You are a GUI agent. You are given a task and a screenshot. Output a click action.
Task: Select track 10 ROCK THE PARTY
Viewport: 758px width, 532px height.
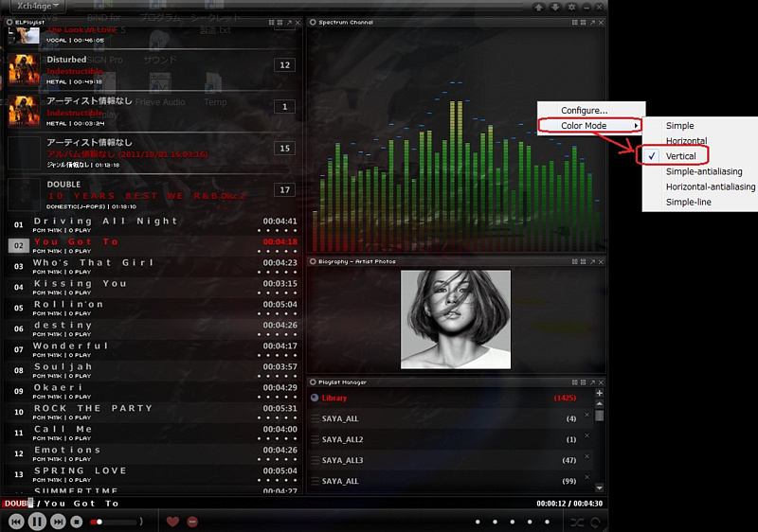pyautogui.click(x=153, y=412)
